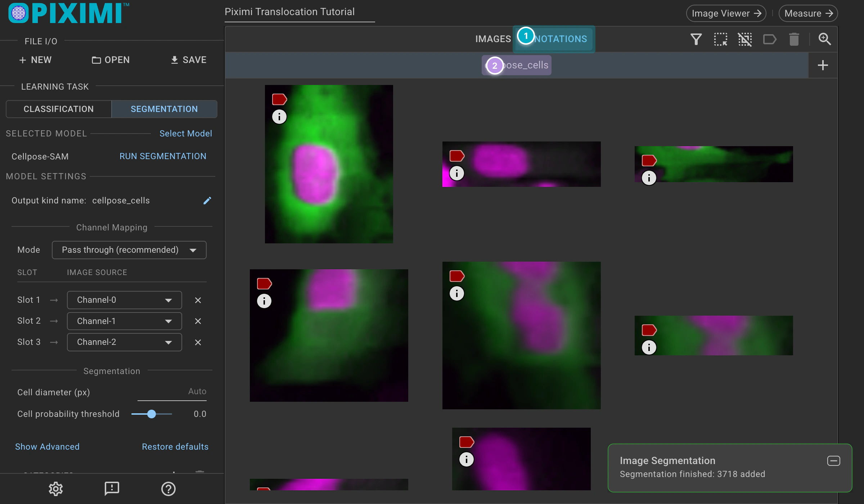Image resolution: width=864 pixels, height=504 pixels.
Task: Click Open in File I/O
Action: pyautogui.click(x=111, y=60)
